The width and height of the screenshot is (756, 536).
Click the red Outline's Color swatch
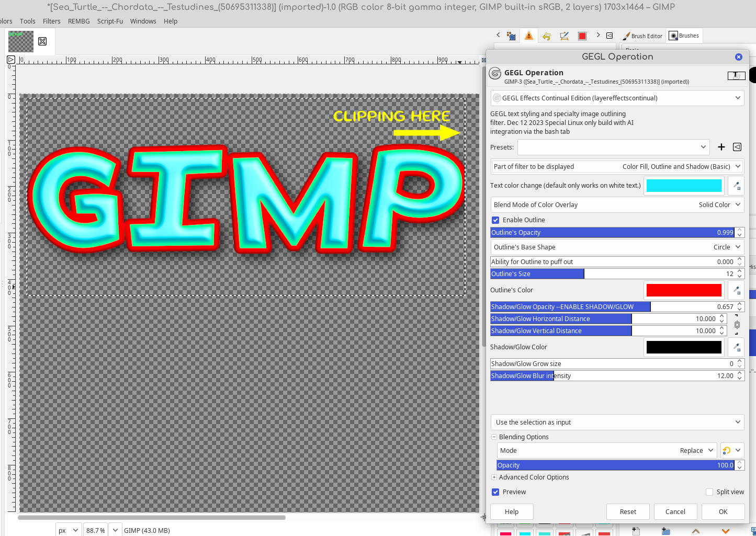point(684,290)
